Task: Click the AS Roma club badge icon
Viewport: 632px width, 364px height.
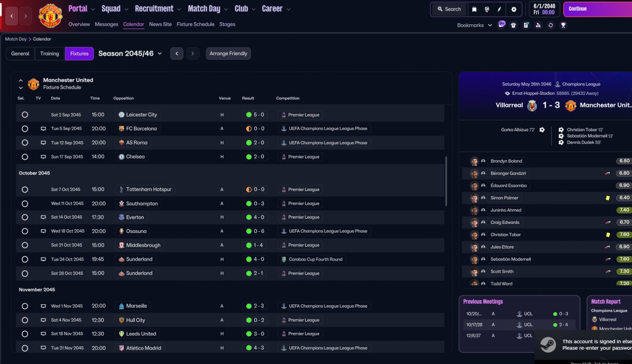Action: (x=121, y=143)
